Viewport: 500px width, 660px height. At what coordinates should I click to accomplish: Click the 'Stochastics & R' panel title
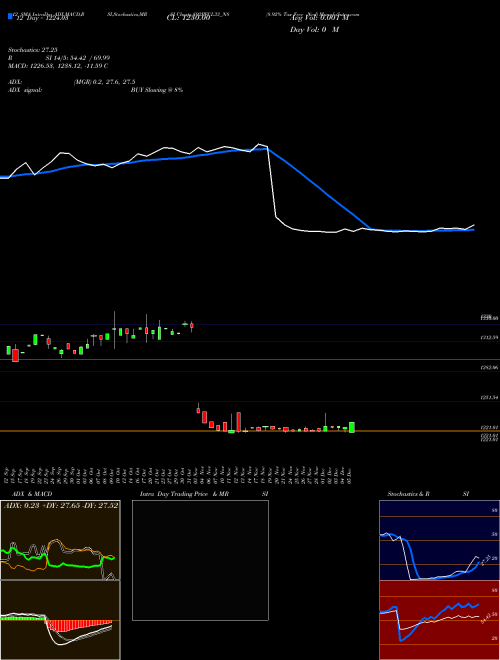[x=409, y=494]
